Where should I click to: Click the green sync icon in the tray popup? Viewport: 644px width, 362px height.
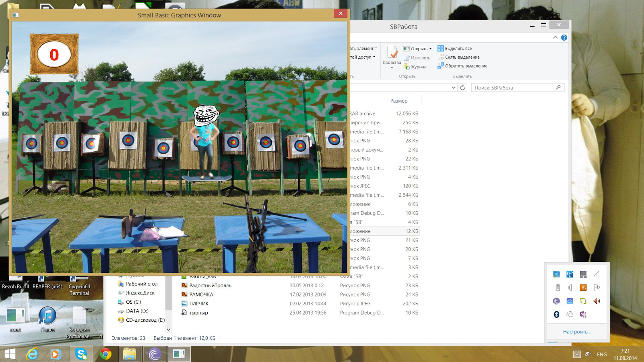(x=583, y=301)
